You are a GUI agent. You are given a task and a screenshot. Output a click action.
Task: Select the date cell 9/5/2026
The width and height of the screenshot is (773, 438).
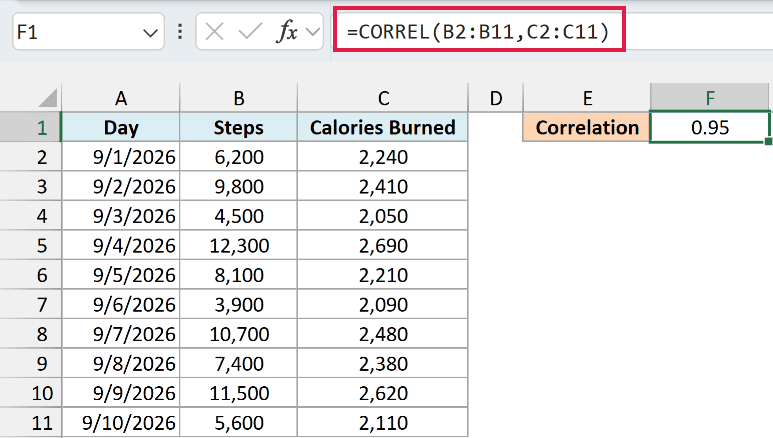coord(121,275)
